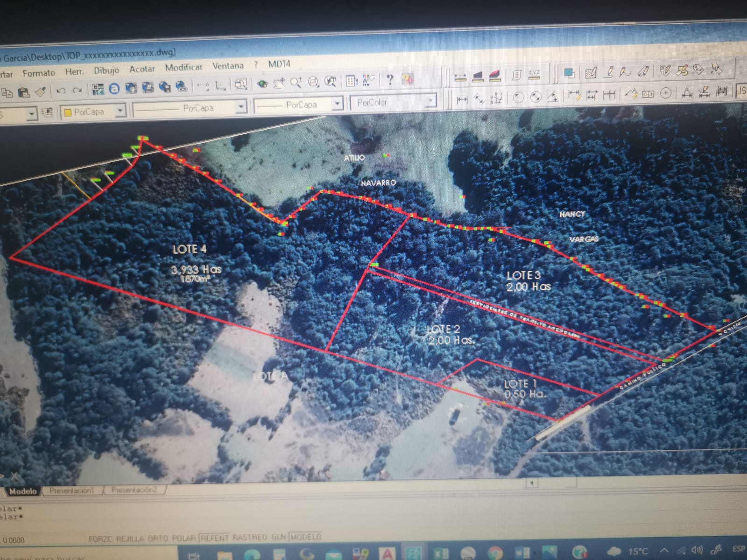The height and width of the screenshot is (560, 747).
Task: Toggle RASTREO object tracking
Action: tap(250, 537)
